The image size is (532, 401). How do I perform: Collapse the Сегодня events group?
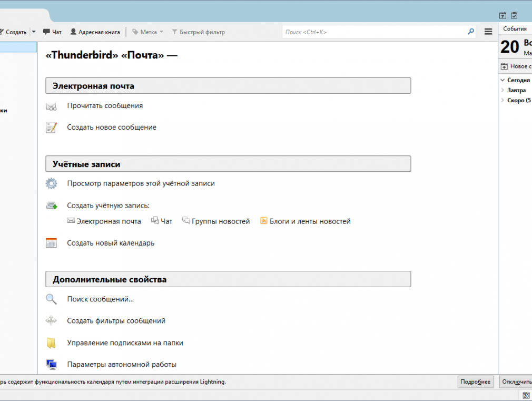click(x=503, y=80)
